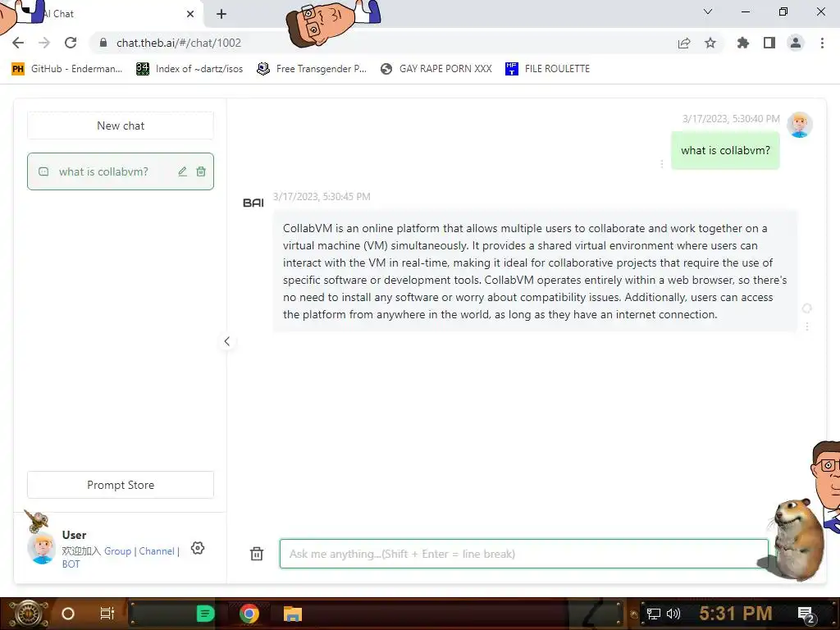Select the 'what is collabvm?' chat history item
The image size is (840, 630).
coord(121,171)
